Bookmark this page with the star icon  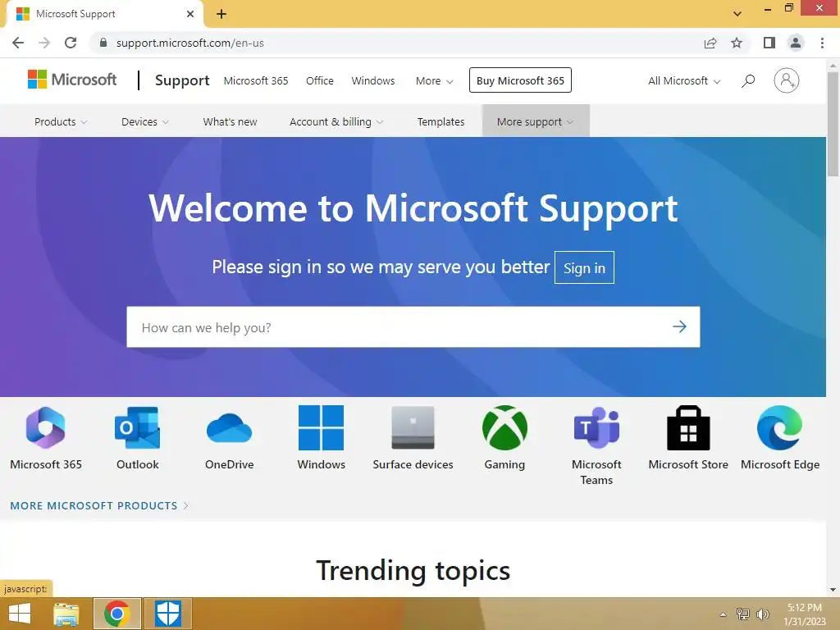(x=737, y=43)
